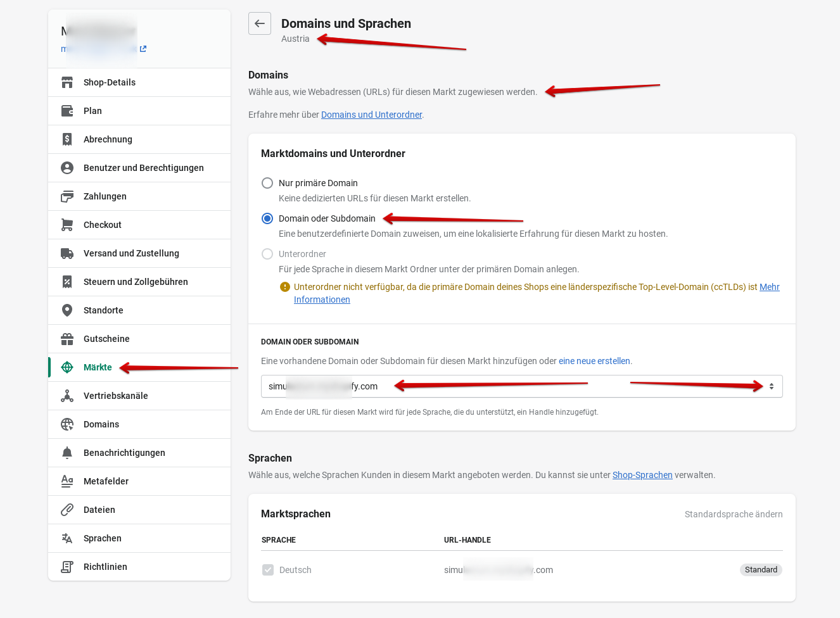Image resolution: width=840 pixels, height=618 pixels.
Task: Click the Versand und Zustellung truck icon
Action: point(67,253)
